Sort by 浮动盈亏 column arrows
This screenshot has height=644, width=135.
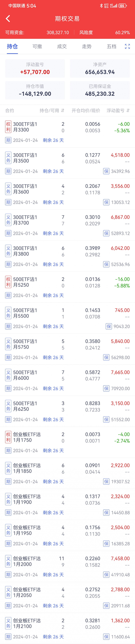[128, 110]
